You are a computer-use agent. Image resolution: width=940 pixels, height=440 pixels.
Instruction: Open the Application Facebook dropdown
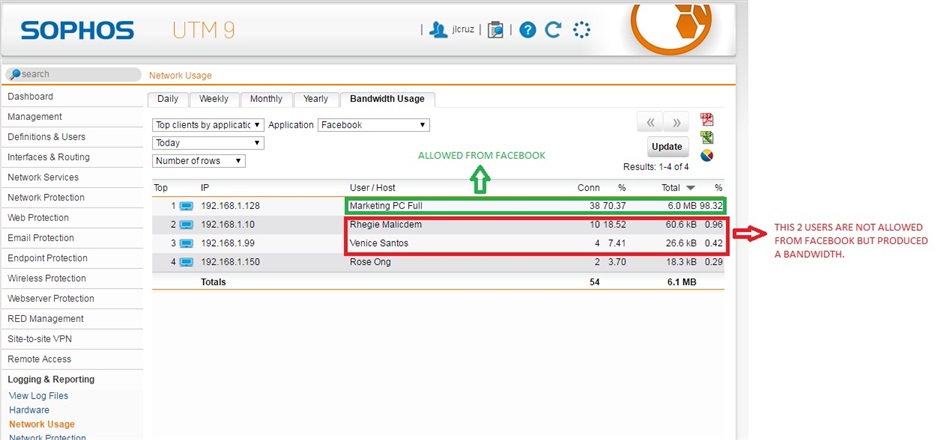click(x=373, y=125)
